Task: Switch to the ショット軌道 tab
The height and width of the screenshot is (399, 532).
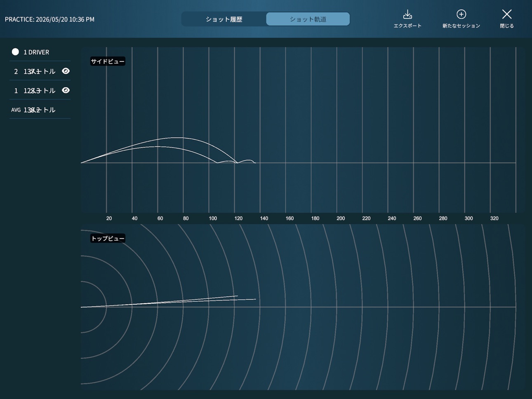Action: 308,19
